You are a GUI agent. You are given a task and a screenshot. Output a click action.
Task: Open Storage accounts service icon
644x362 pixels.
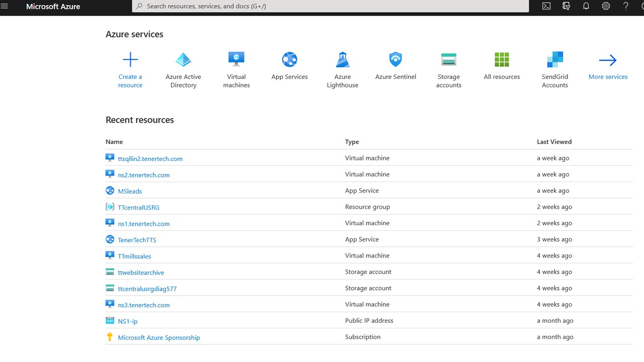[x=448, y=59]
